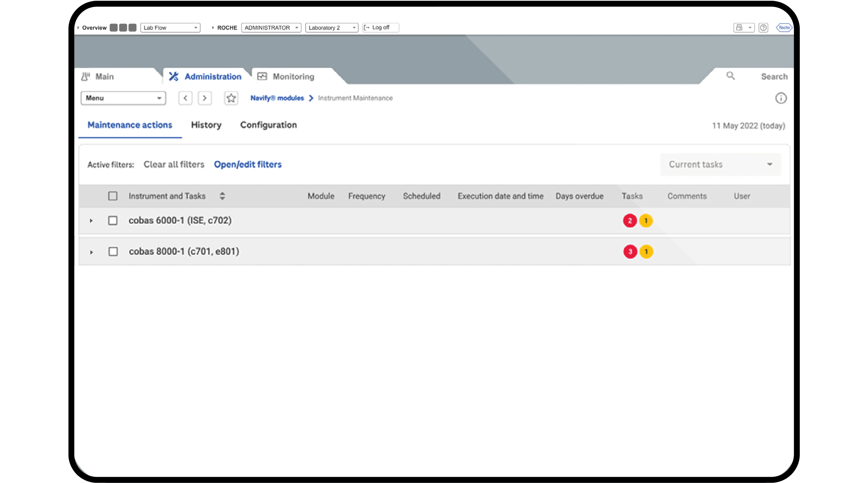Image resolution: width=868 pixels, height=483 pixels.
Task: Click the User column header
Action: pos(742,196)
